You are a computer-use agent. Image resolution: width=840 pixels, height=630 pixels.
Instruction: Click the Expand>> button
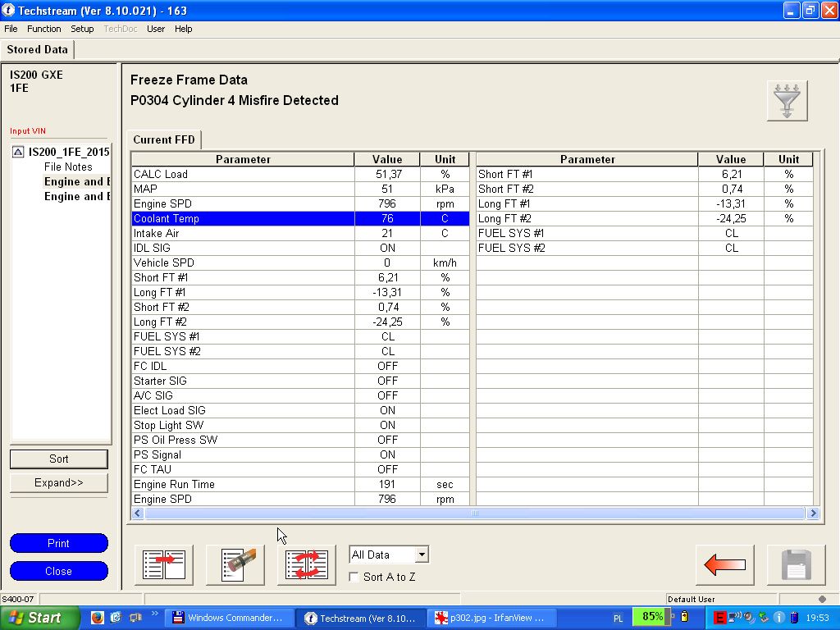coord(59,482)
